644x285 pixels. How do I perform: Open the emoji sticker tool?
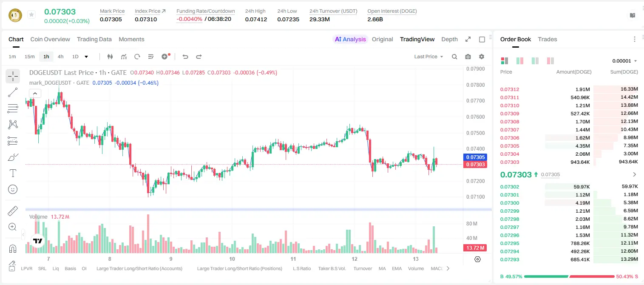(13, 189)
